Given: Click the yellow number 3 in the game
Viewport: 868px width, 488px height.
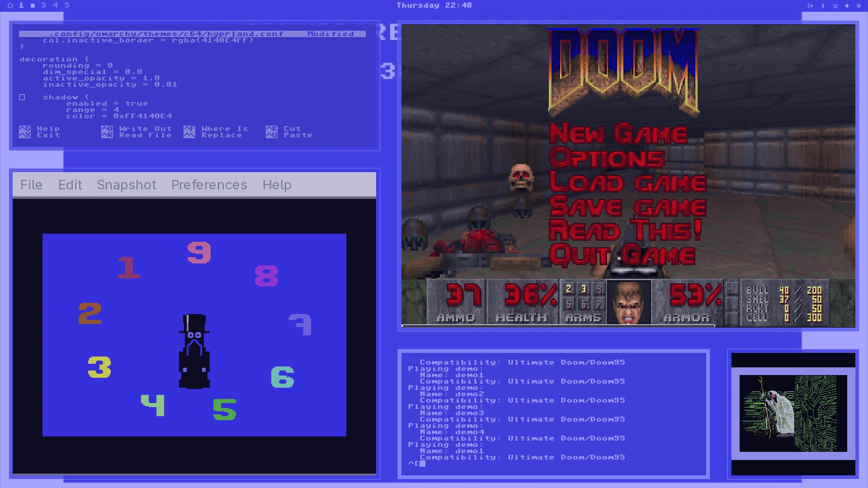Looking at the screenshot, I should (99, 367).
